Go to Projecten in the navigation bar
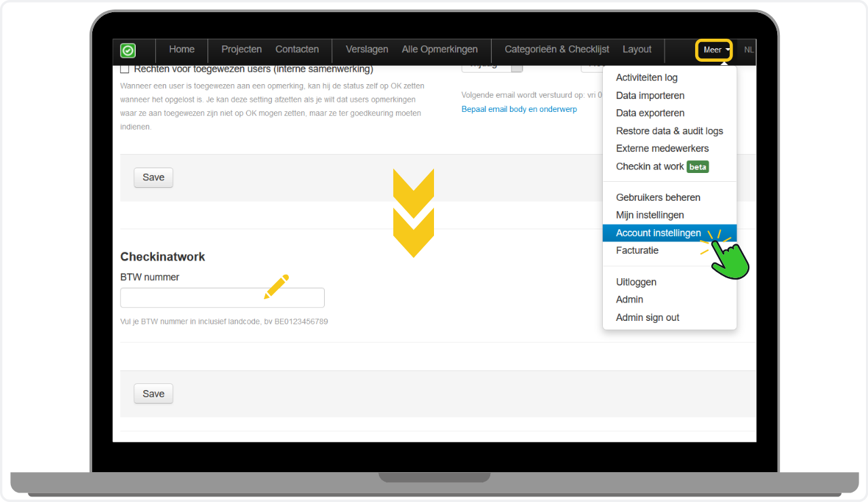This screenshot has width=868, height=502. [241, 50]
